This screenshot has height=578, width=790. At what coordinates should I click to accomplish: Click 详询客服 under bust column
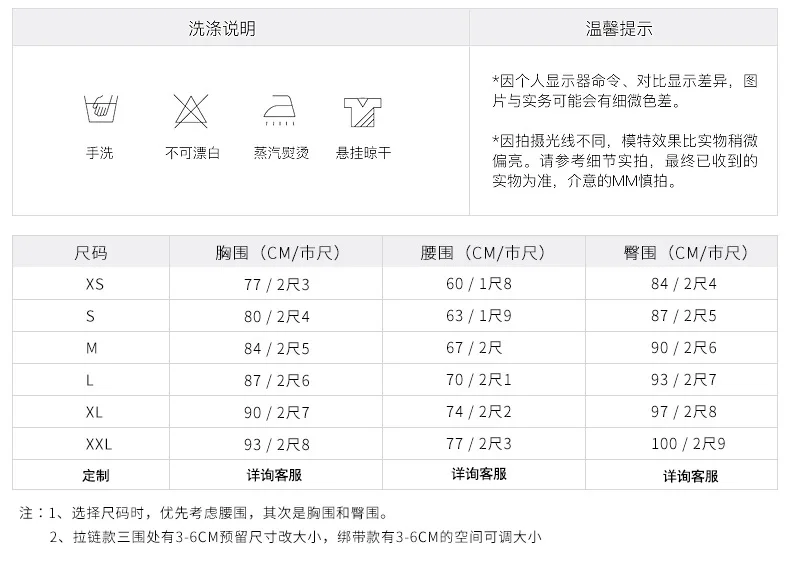(274, 475)
